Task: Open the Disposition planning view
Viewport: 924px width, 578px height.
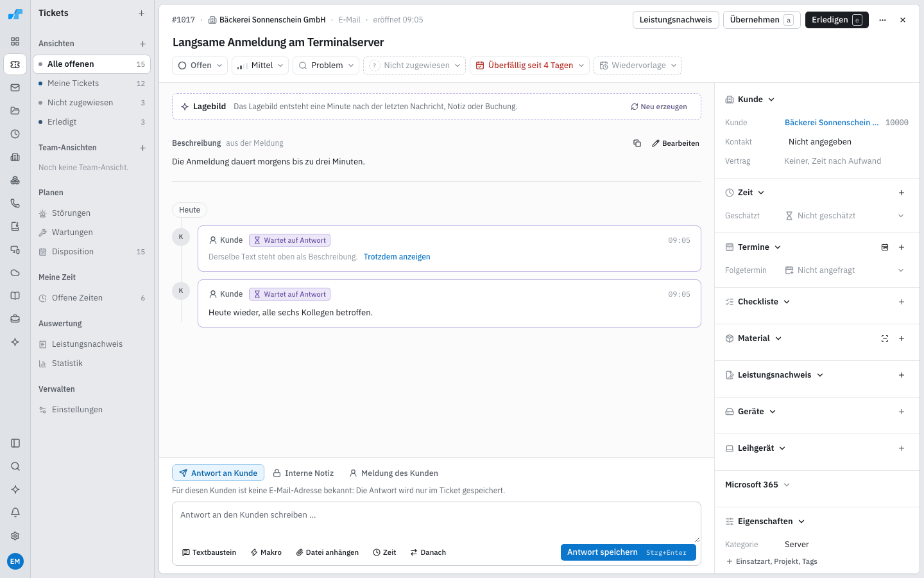Action: 92,252
